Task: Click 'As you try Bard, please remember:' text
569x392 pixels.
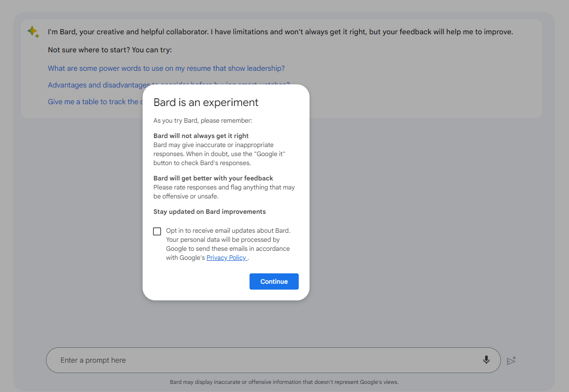Action: pos(203,121)
